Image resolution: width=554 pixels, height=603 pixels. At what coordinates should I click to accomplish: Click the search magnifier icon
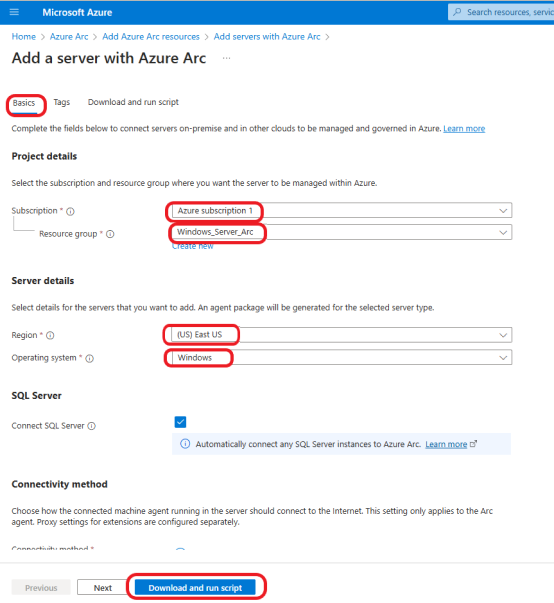(x=457, y=12)
